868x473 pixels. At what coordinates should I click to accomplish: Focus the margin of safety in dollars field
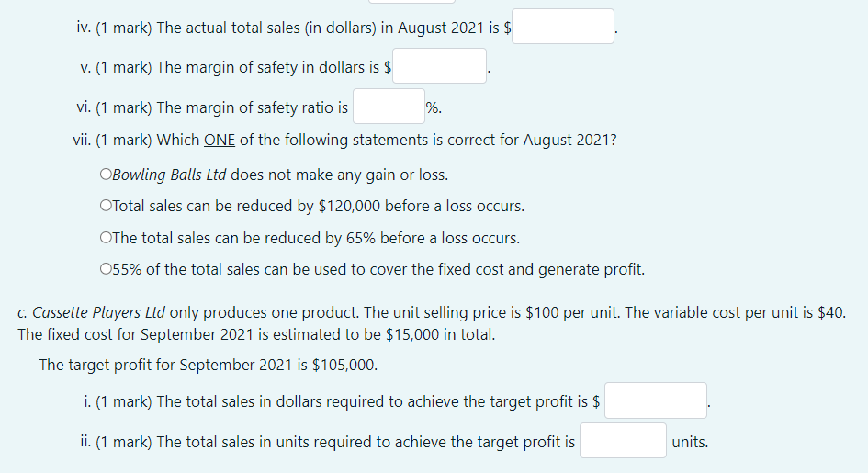coord(440,66)
